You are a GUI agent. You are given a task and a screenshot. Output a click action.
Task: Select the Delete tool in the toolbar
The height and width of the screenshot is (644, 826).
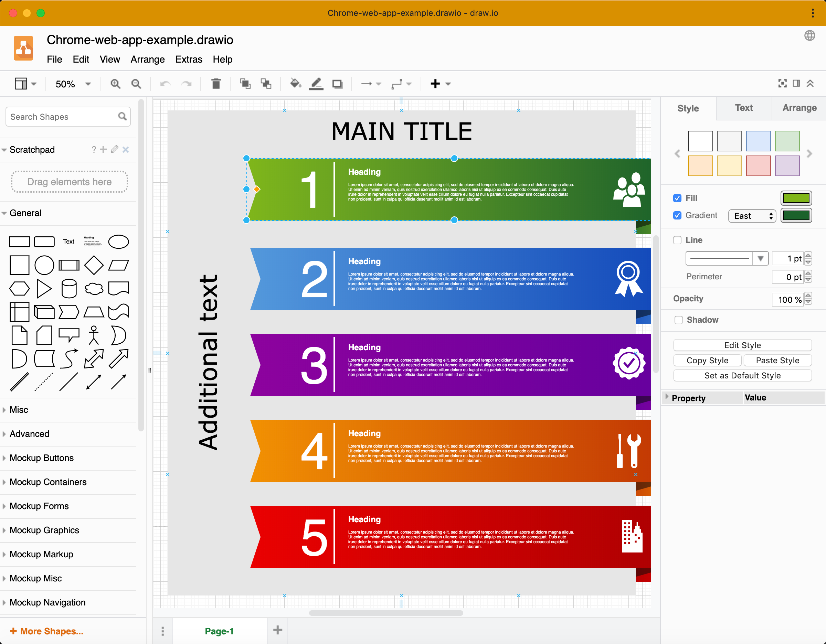tap(216, 84)
